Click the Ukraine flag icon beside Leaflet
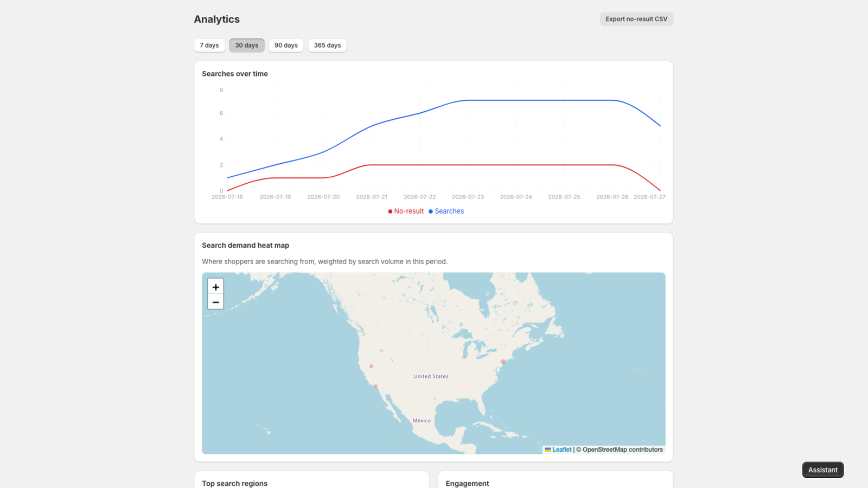The height and width of the screenshot is (488, 868). tap(548, 450)
